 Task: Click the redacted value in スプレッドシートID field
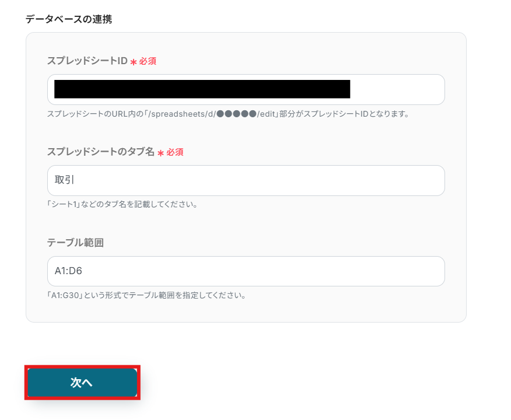202,89
